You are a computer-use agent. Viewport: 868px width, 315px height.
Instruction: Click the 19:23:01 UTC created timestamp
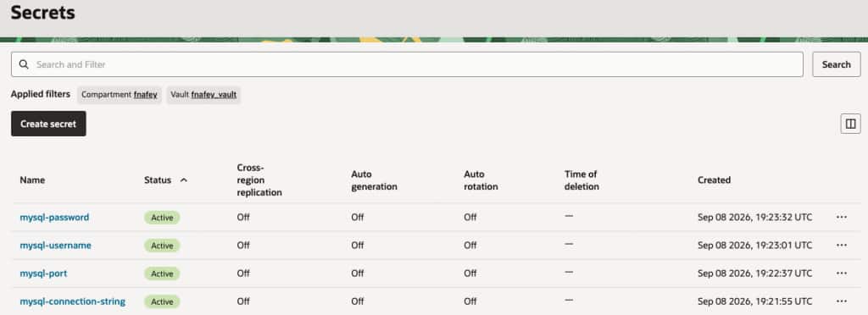point(754,246)
